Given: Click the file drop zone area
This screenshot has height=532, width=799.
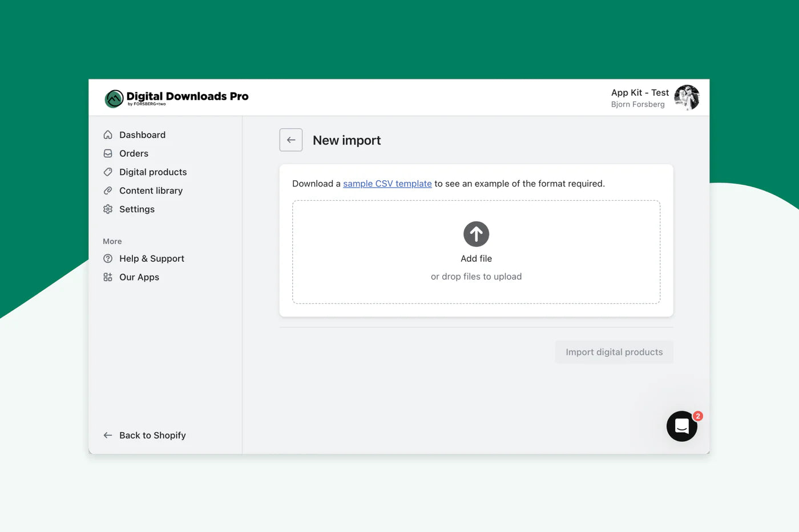Looking at the screenshot, I should point(476,252).
